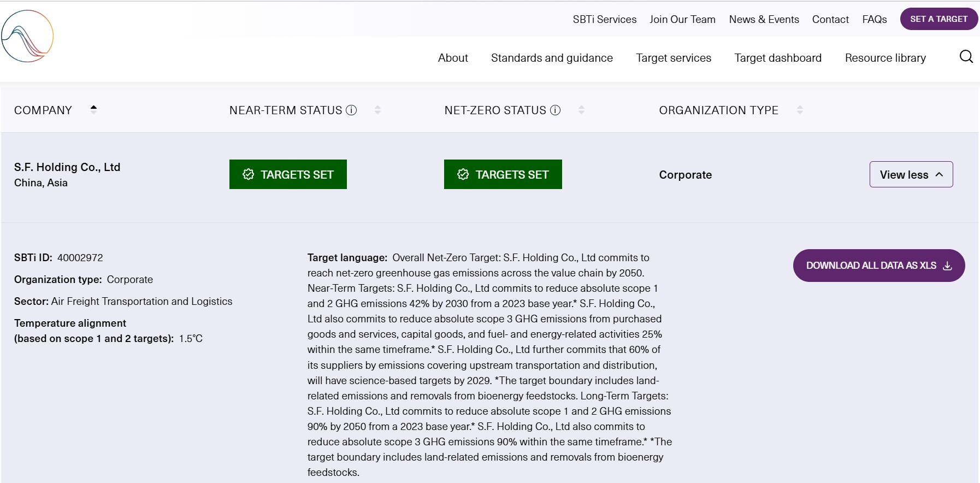Click the Net-Zero Status info icon

pyautogui.click(x=555, y=110)
